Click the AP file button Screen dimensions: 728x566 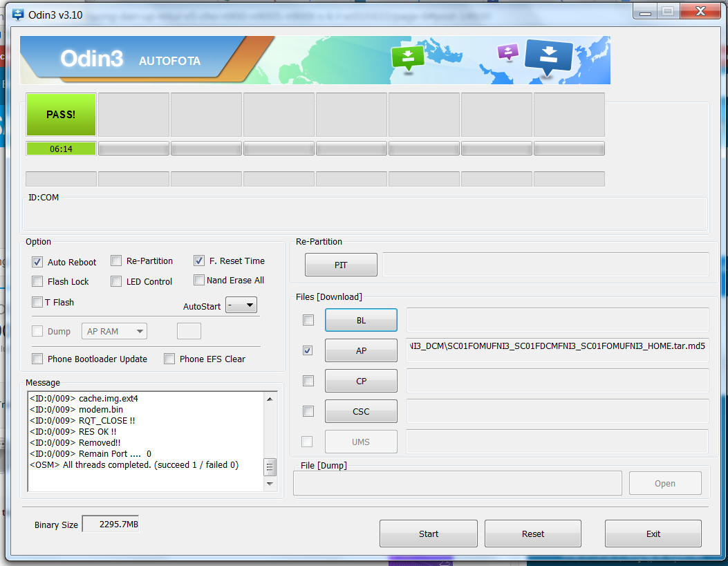pyautogui.click(x=361, y=351)
